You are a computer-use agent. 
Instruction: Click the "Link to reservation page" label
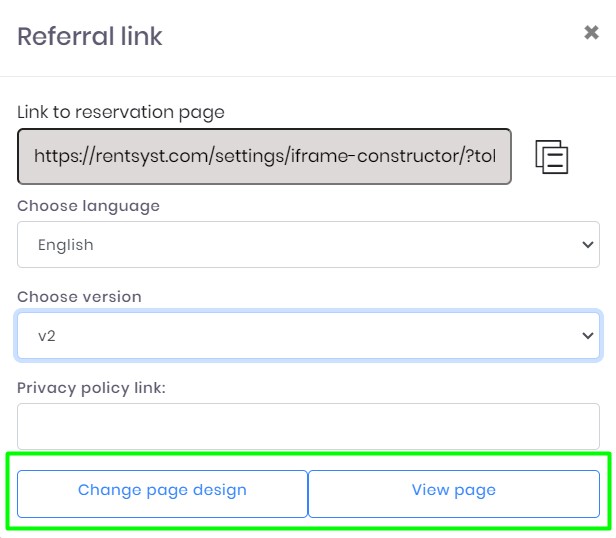click(x=121, y=112)
